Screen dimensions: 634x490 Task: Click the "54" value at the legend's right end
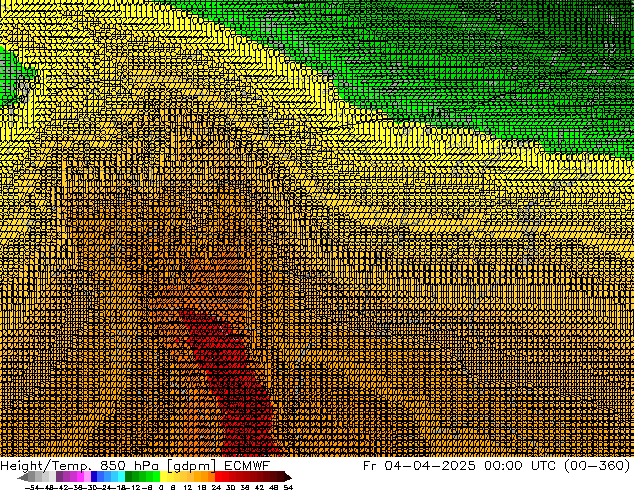tap(288, 488)
